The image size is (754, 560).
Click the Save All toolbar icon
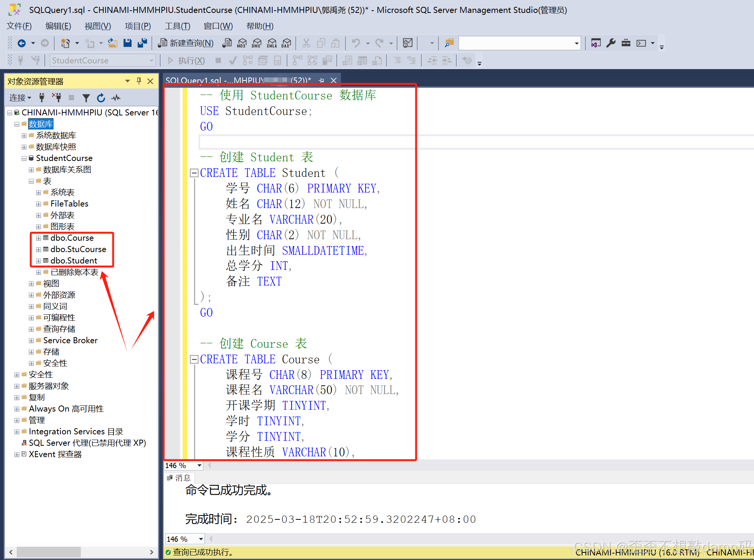(142, 43)
